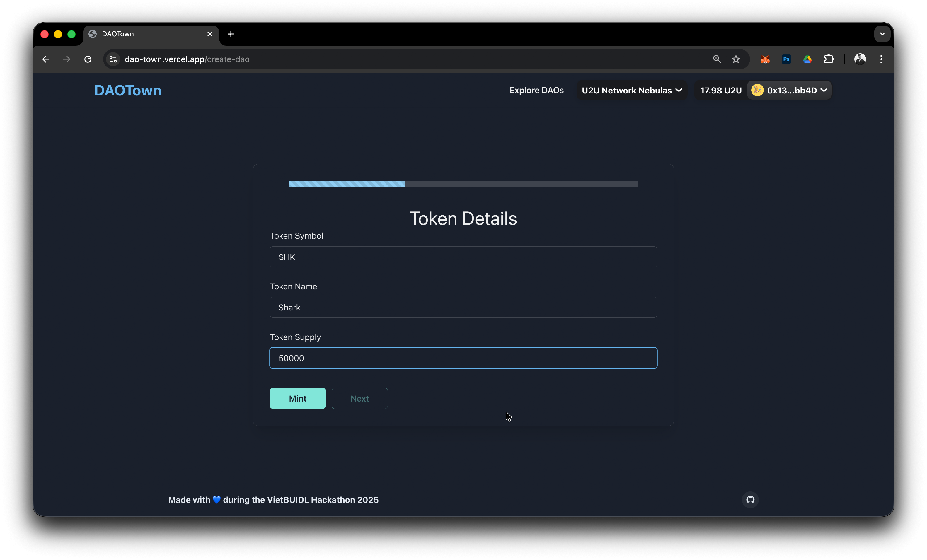Click the Photoshop extension icon
The image size is (927, 560).
point(786,59)
